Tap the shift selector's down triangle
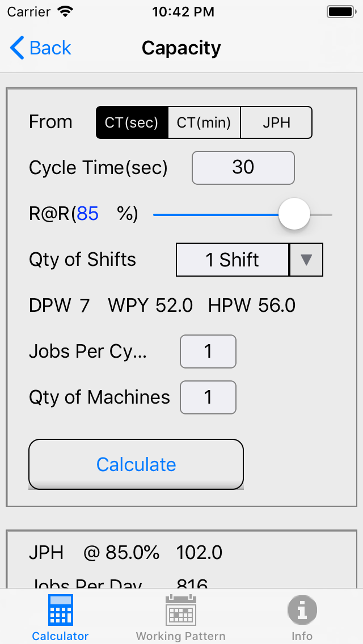The image size is (363, 644). (x=306, y=259)
